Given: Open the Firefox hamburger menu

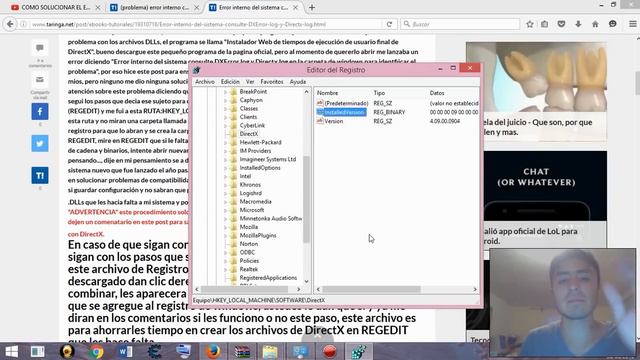Looking at the screenshot, I should point(632,24).
